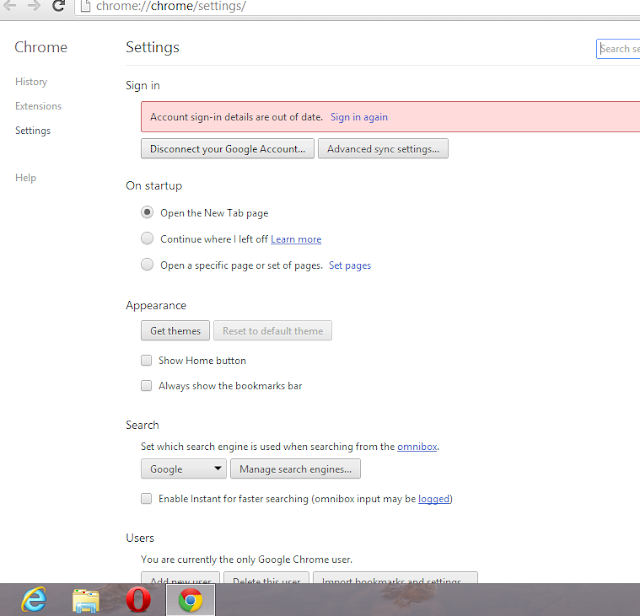Open the Google search engine dropdown
The width and height of the screenshot is (640, 616).
tap(184, 469)
